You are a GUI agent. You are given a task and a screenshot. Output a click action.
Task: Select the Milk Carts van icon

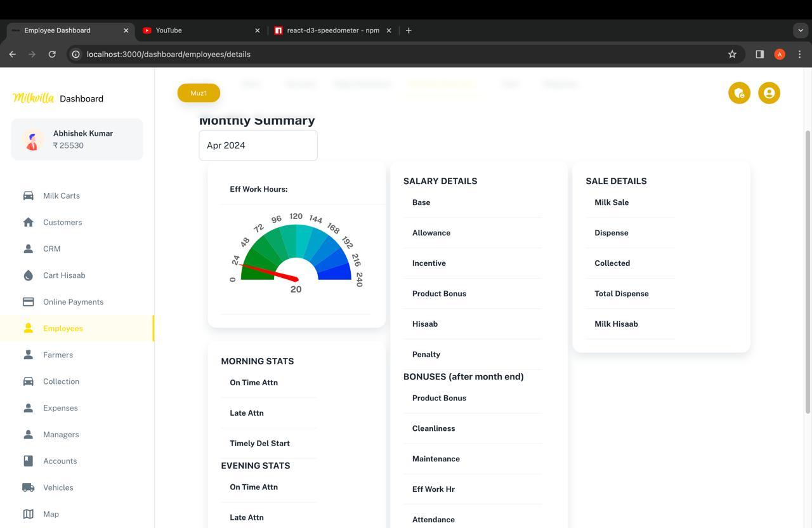pyautogui.click(x=28, y=195)
